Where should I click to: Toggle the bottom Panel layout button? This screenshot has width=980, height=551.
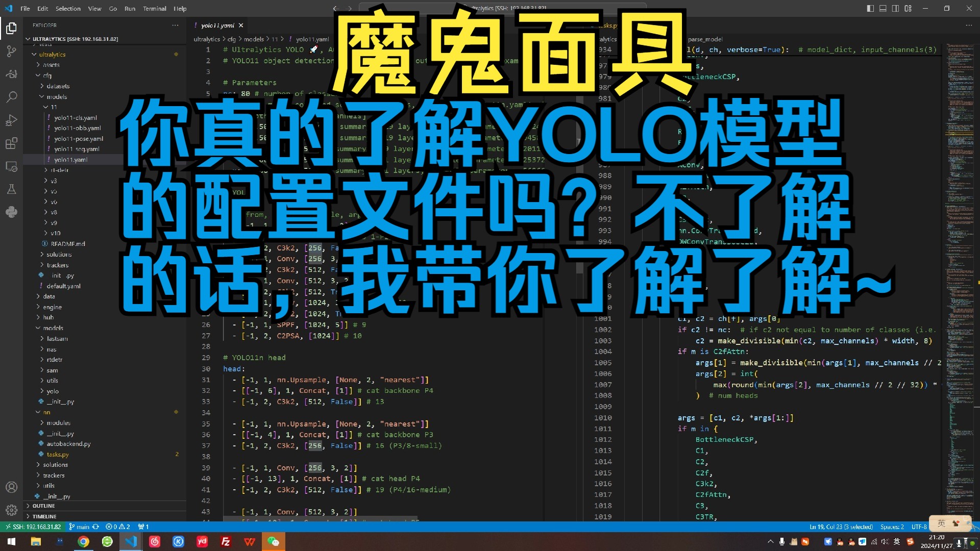tap(883, 8)
